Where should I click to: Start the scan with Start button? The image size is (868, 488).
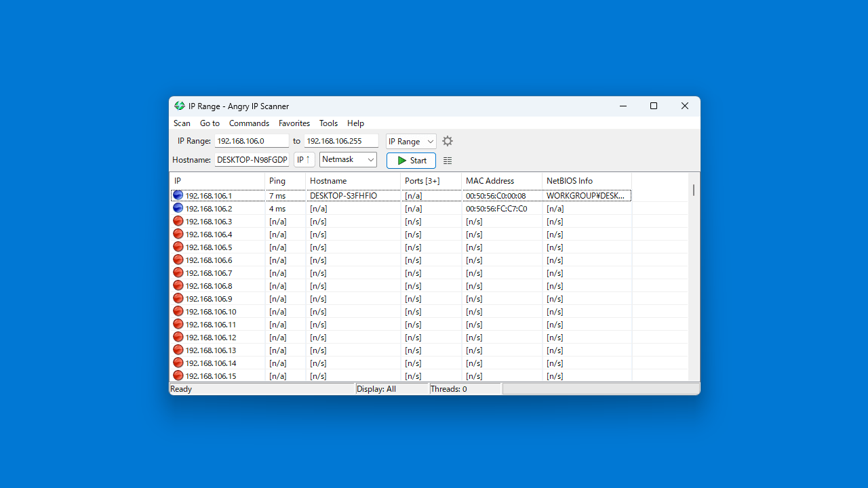(x=411, y=161)
